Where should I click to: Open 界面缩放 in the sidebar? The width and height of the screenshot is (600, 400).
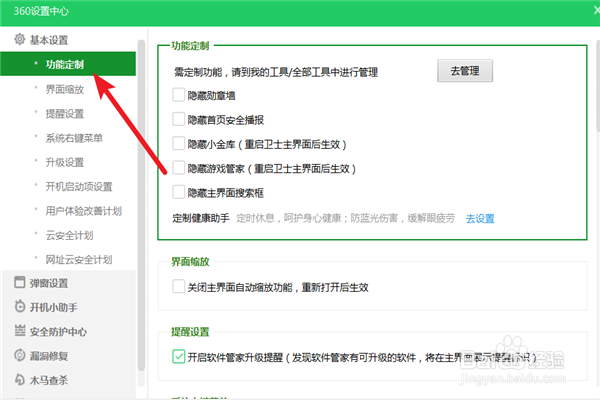[65, 89]
